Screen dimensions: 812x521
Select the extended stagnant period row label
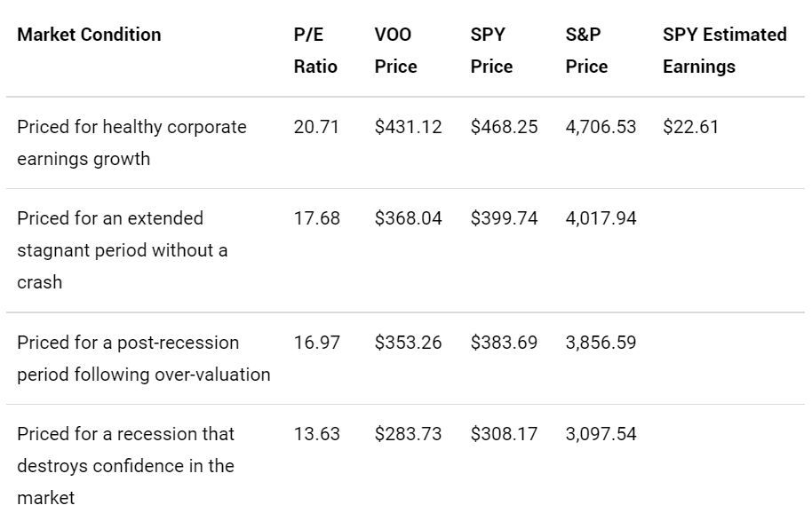(122, 250)
